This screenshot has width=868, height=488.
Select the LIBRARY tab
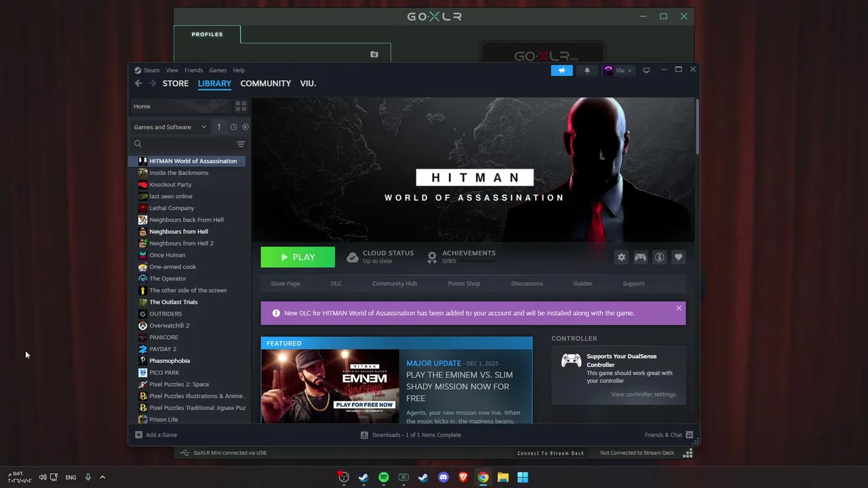(x=214, y=83)
